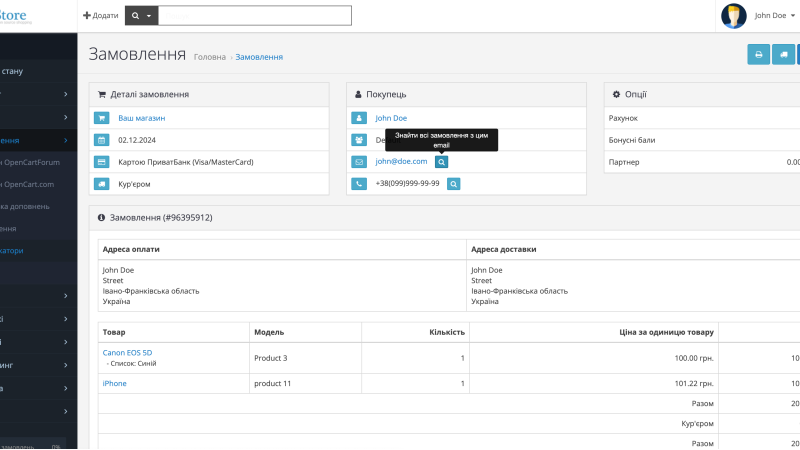Click the shipping truck button in header

[x=783, y=55]
